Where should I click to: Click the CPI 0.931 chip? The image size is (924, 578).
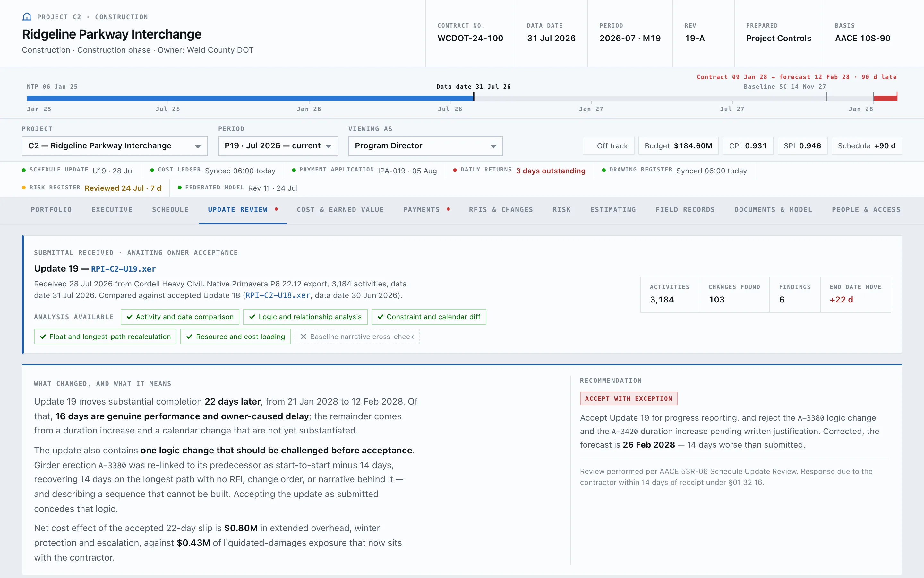[x=748, y=146]
